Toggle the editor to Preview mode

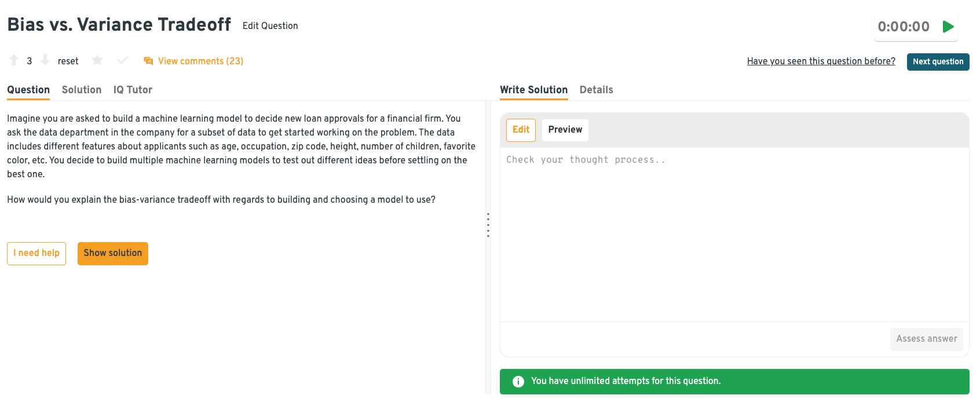click(565, 130)
